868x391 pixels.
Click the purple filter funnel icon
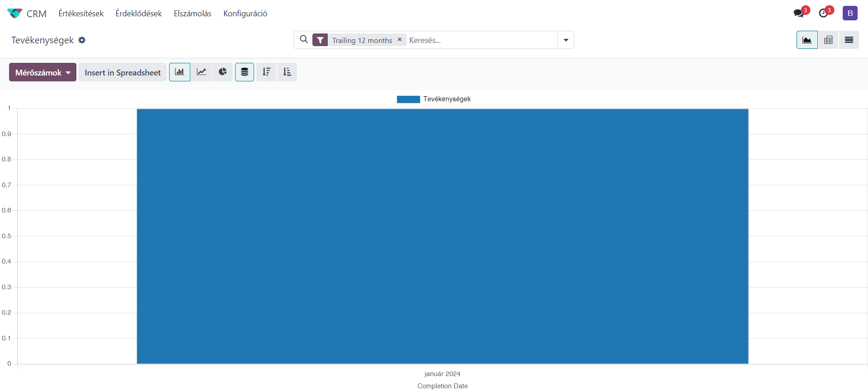[x=320, y=40]
